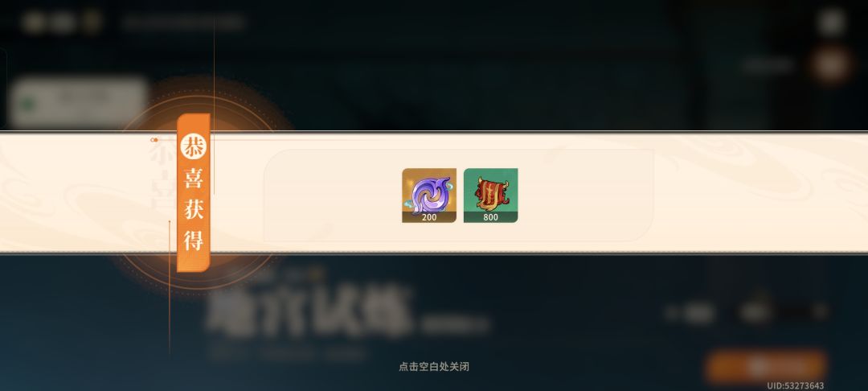Click the blurred orange button at bottom right

click(767, 366)
